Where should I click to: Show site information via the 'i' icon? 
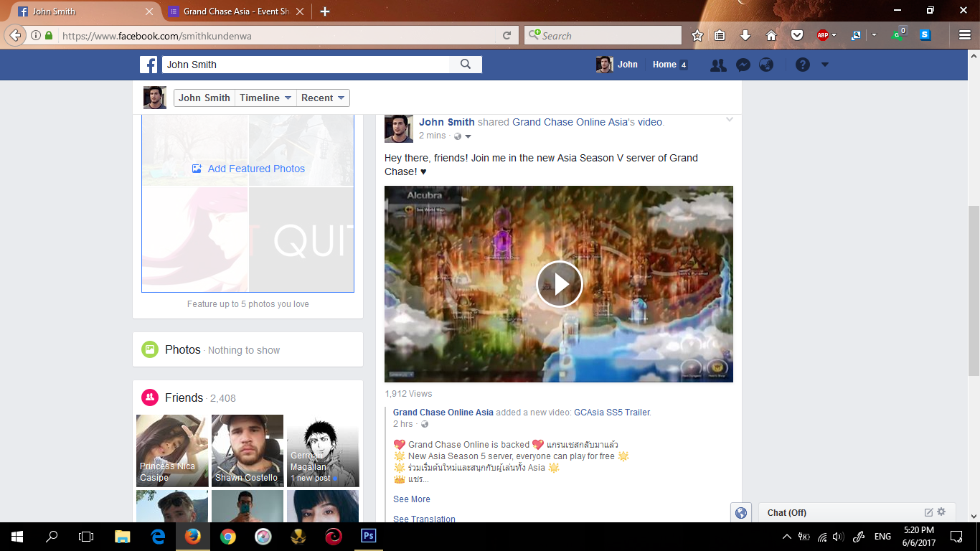tap(36, 35)
